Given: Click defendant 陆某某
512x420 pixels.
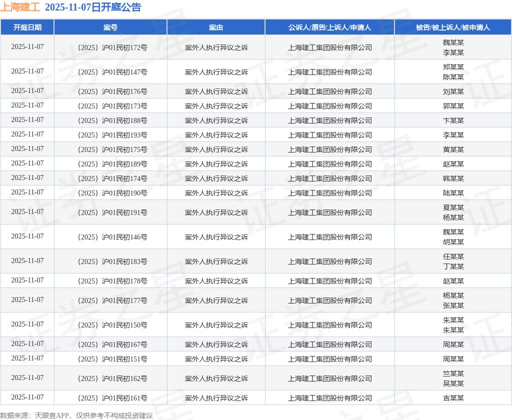Looking at the screenshot, I should 453,193.
